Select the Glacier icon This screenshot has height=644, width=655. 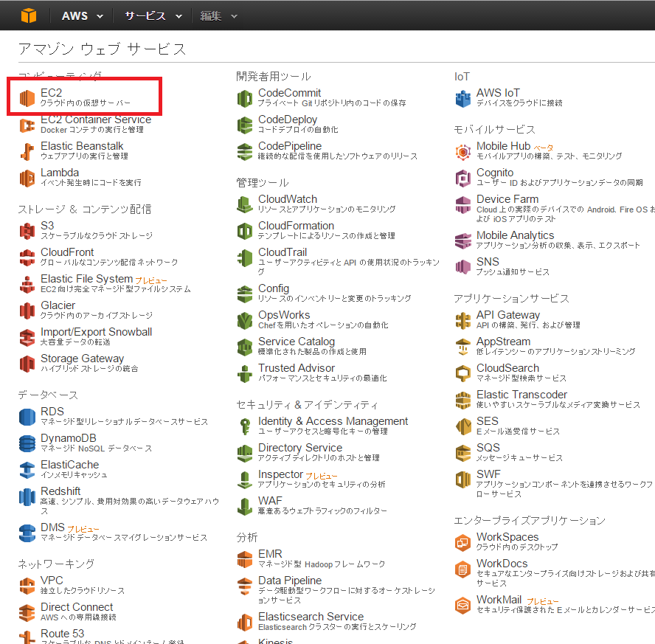click(x=27, y=311)
